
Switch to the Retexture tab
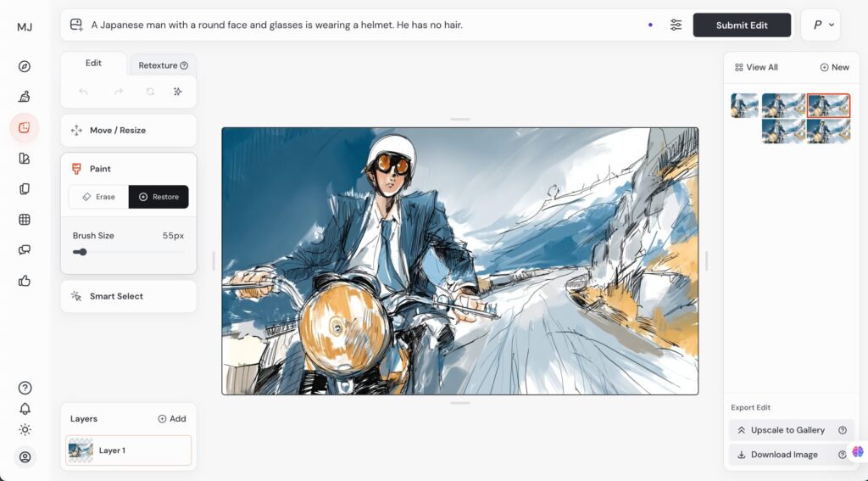click(163, 65)
